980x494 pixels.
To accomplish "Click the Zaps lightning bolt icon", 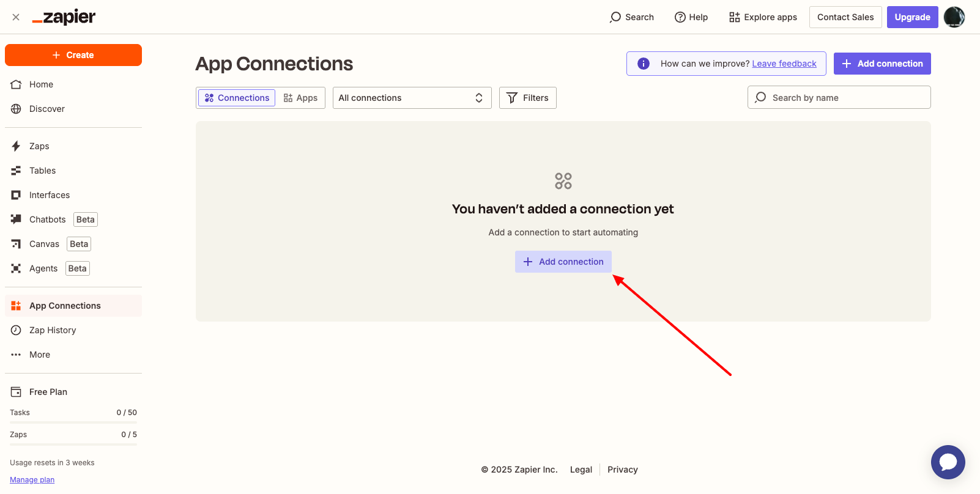I will (x=16, y=146).
